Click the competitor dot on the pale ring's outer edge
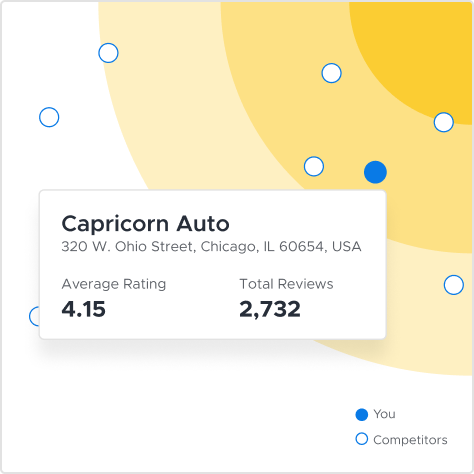Viewport: 474px width, 474px height. pyautogui.click(x=108, y=53)
